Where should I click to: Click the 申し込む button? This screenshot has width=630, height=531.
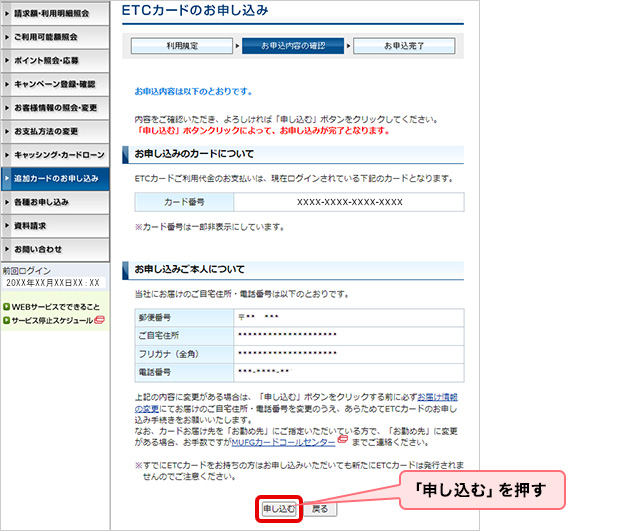(x=279, y=509)
